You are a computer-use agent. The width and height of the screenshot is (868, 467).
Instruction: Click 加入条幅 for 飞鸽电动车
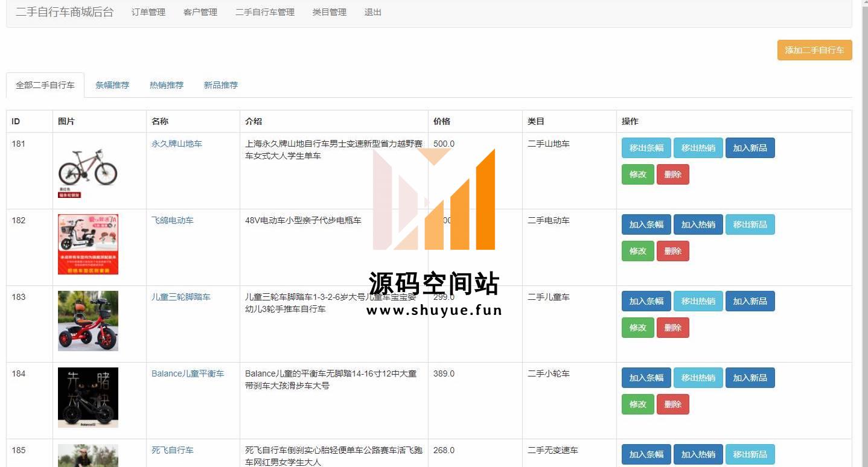[646, 224]
